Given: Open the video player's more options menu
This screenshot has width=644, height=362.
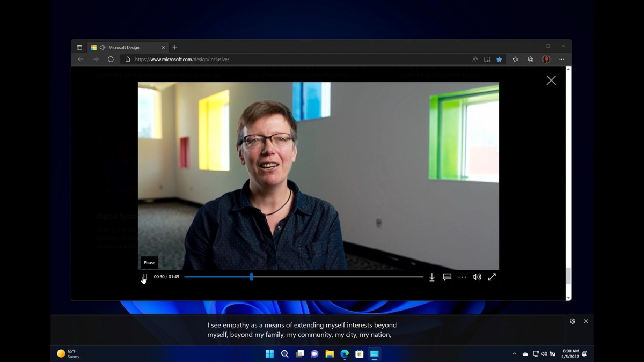Looking at the screenshot, I should click(x=462, y=277).
